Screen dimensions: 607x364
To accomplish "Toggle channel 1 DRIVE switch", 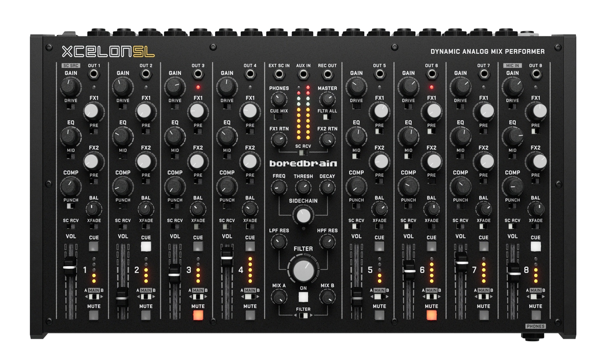I will 71,107.
